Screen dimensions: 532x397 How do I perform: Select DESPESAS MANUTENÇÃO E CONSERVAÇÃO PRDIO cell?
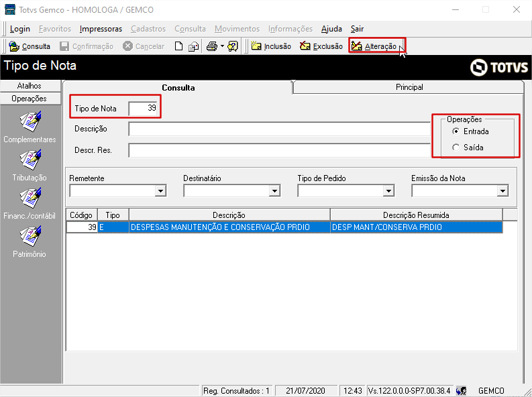pos(229,227)
